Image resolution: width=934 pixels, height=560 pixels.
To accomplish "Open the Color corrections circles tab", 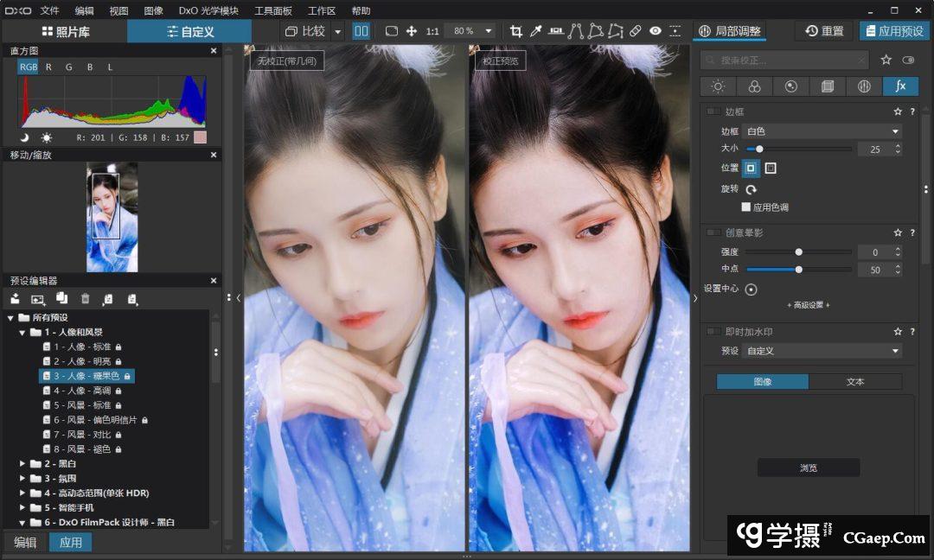I will pos(754,86).
